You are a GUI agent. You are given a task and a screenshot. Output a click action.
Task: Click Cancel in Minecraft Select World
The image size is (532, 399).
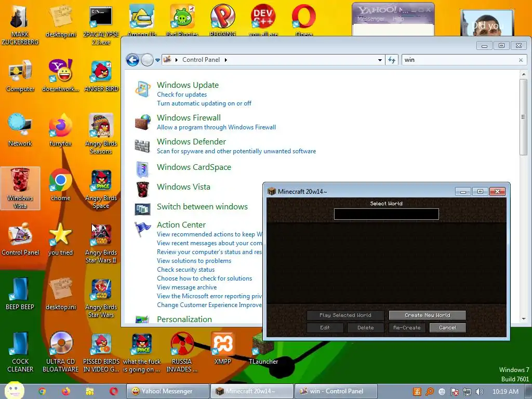click(x=447, y=328)
